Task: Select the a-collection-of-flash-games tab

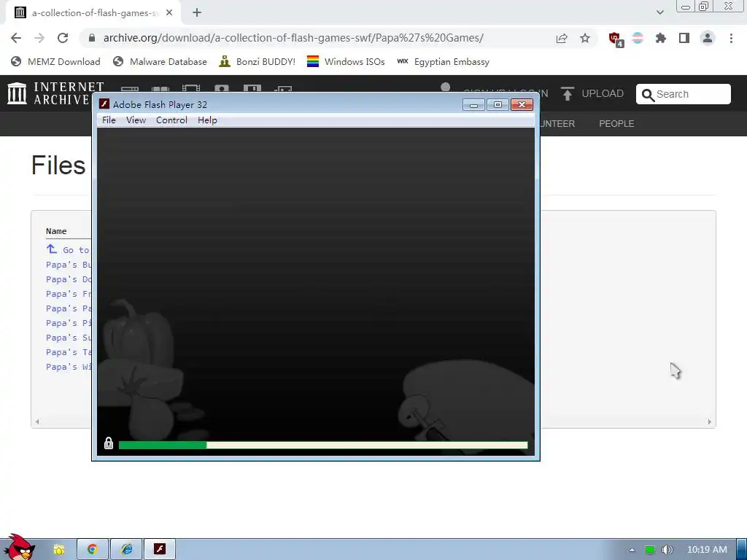Action: [93, 13]
